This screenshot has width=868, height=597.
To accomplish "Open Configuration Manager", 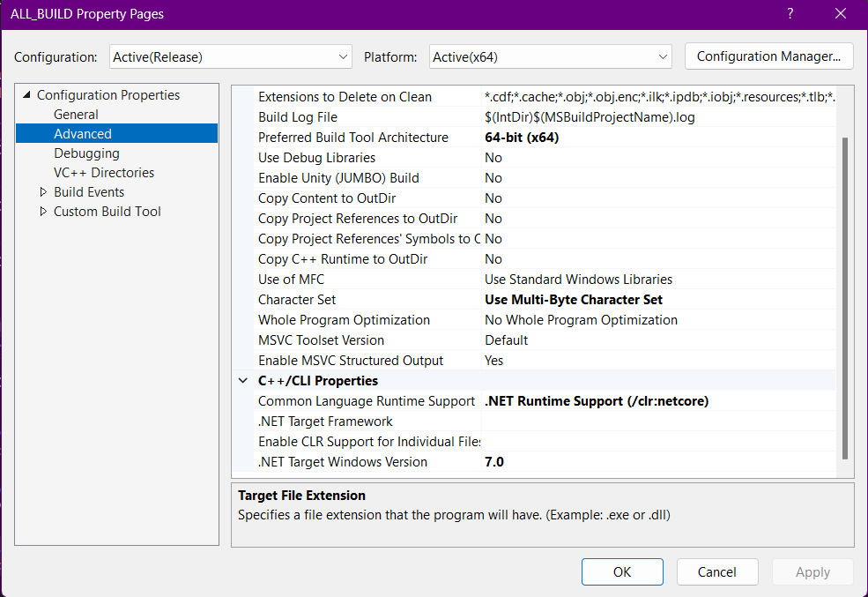I will pos(769,56).
